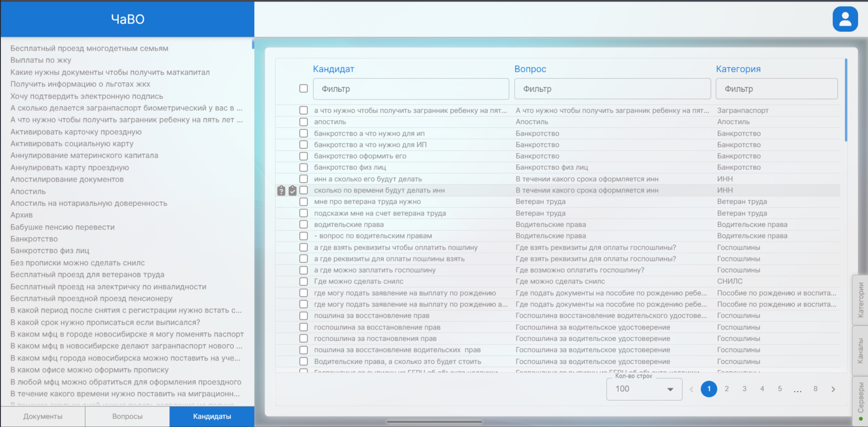
Task: Click the Кандидат filter input field
Action: (x=411, y=89)
